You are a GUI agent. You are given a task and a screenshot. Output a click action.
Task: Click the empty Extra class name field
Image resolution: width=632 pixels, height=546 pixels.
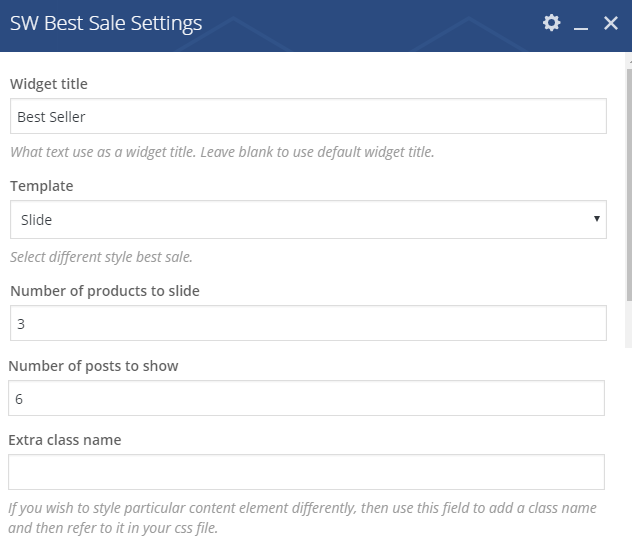[x=306, y=472]
